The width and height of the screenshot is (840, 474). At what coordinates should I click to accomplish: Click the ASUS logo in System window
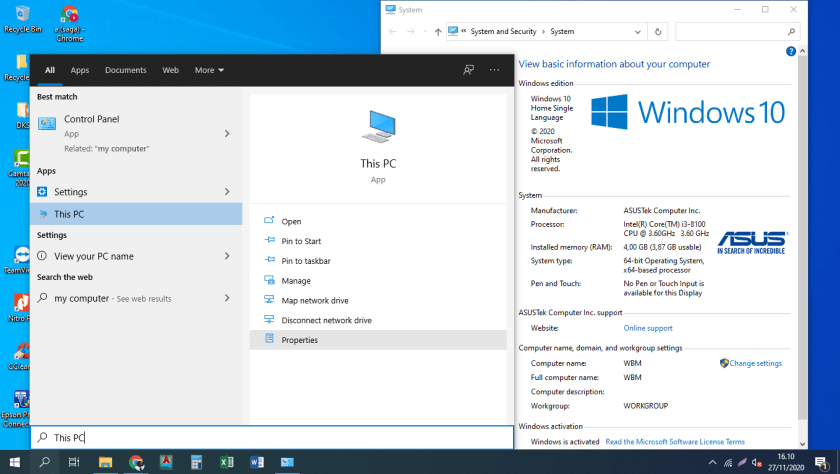(752, 243)
